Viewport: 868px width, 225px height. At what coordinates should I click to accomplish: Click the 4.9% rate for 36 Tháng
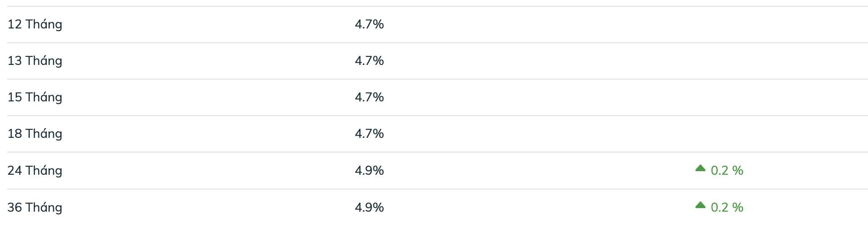coord(369,208)
